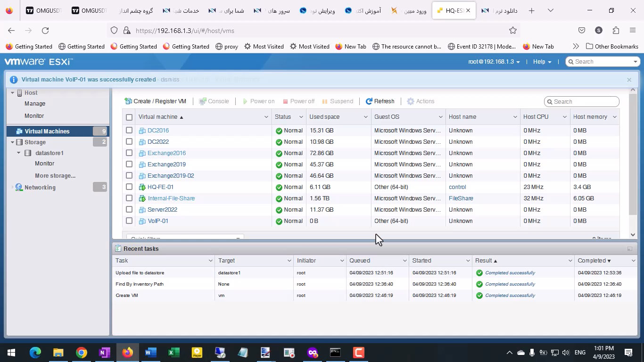This screenshot has width=644, height=362.
Task: Open Manage under Host in navigator
Action: [x=35, y=104]
